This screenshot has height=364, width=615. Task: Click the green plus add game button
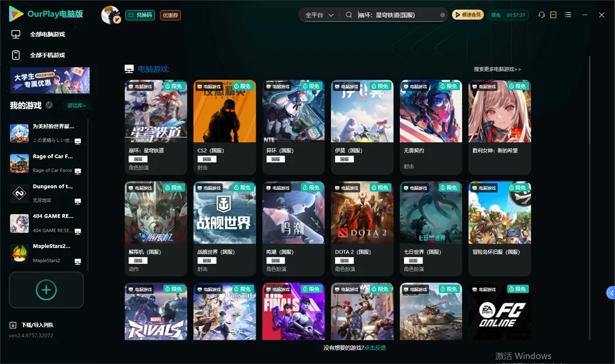coord(46,290)
